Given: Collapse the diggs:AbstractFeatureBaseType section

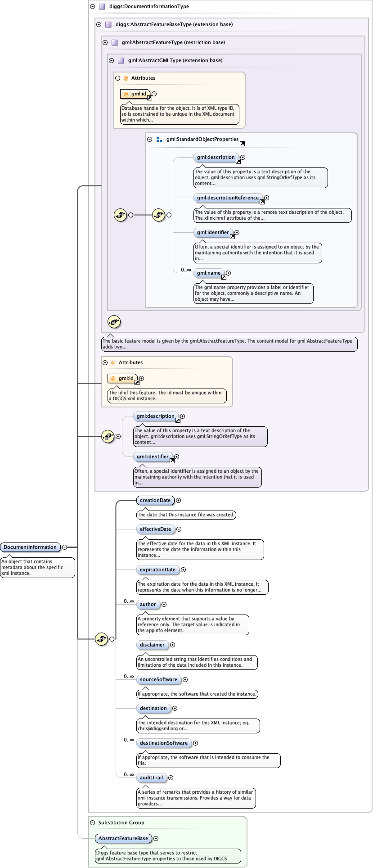Looking at the screenshot, I should coord(99,25).
